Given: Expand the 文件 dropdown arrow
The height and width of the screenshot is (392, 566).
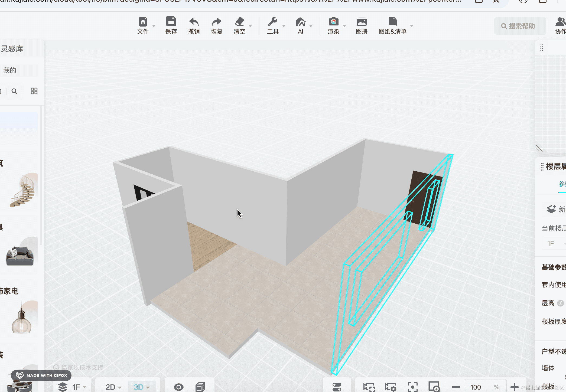Looking at the screenshot, I should (154, 26).
